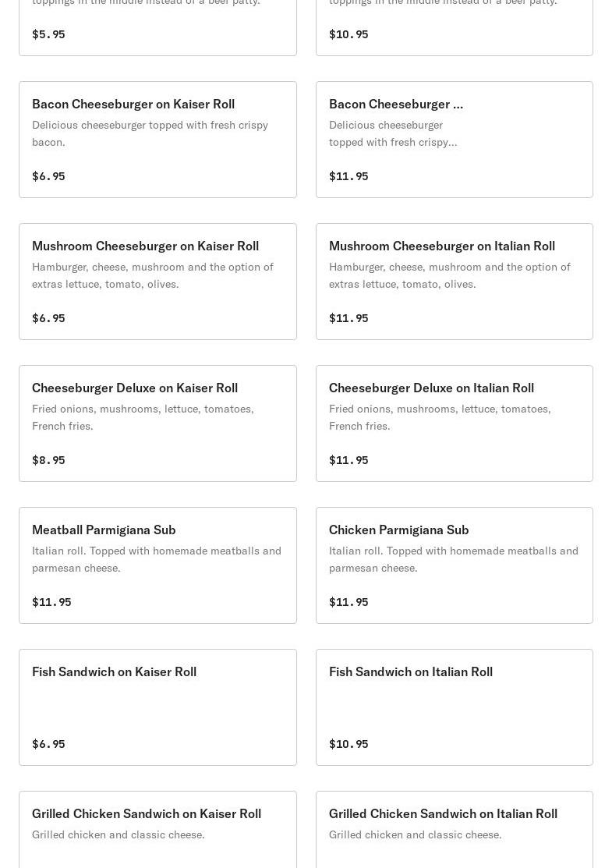Select the truncated Bacon Cheeseburger $11.95 item
612x868 pixels.
[454, 140]
